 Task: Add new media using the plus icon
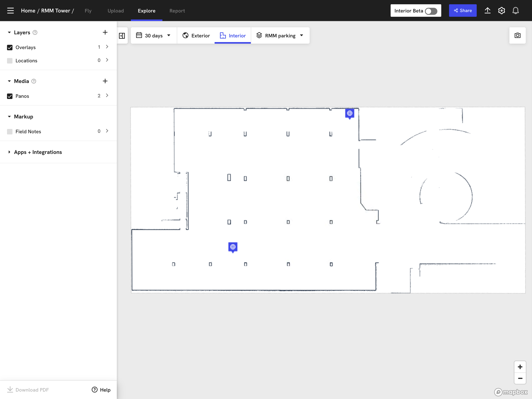(x=105, y=81)
